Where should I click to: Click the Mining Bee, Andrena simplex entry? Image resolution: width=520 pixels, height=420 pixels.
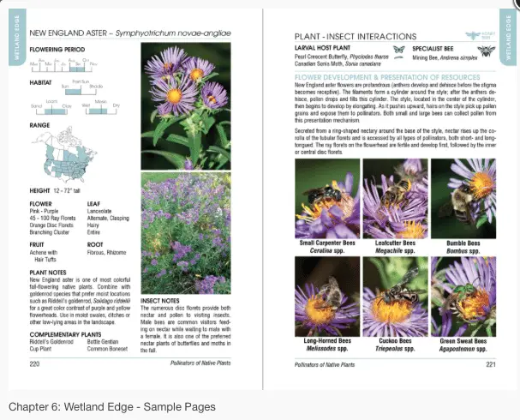coord(445,57)
